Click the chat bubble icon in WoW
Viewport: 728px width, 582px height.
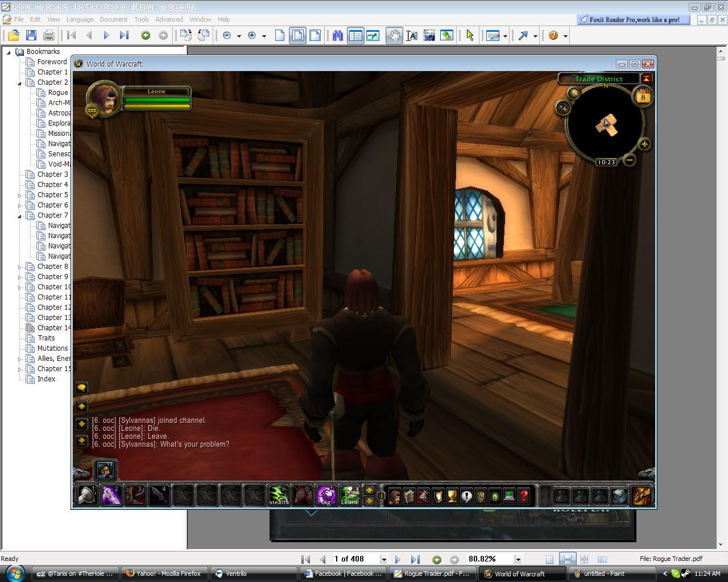click(x=81, y=388)
